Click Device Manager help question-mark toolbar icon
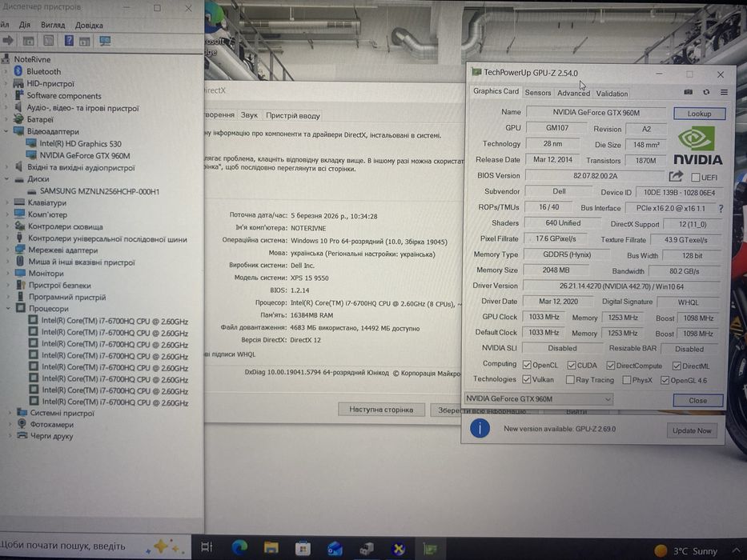This screenshot has height=560, width=747. 69,41
